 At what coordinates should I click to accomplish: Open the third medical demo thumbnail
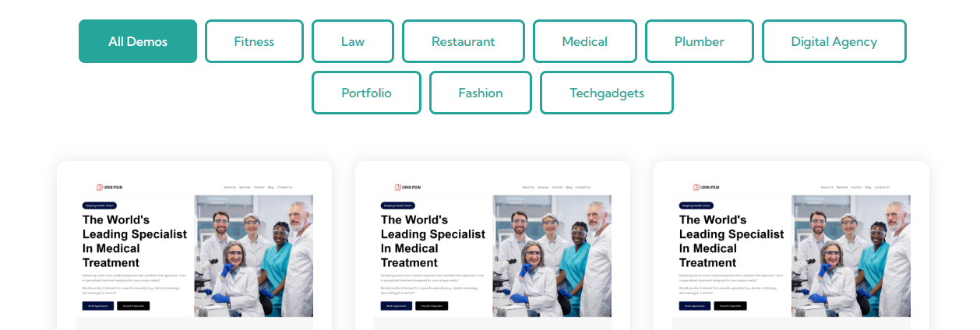[791, 246]
